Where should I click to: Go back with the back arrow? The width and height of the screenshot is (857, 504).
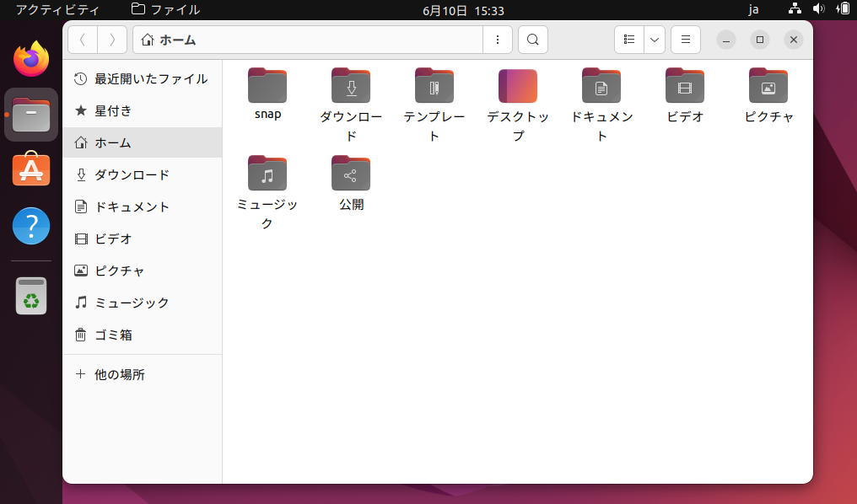(83, 40)
